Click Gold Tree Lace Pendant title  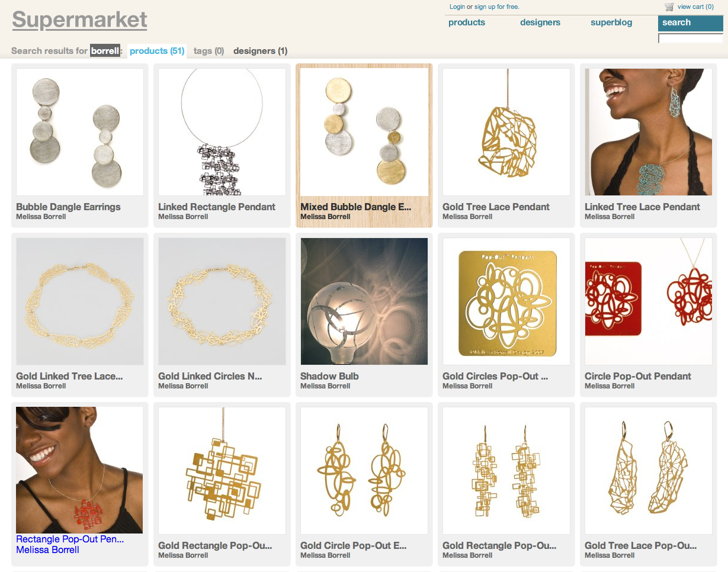496,207
